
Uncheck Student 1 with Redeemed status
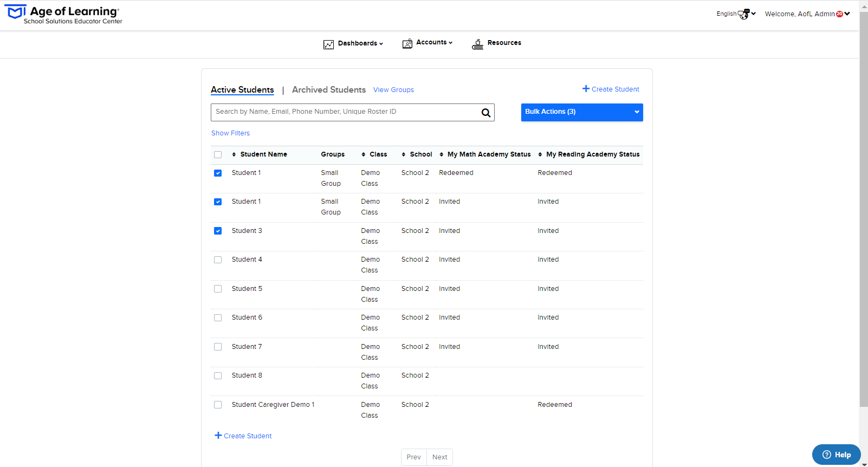point(218,173)
